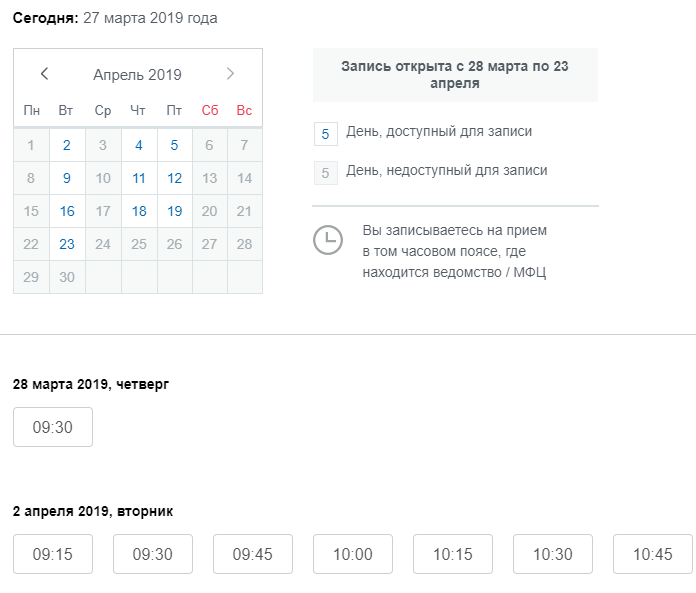
Task: Click the '2 апреля 2019, вторник' heading
Action: pos(93,511)
